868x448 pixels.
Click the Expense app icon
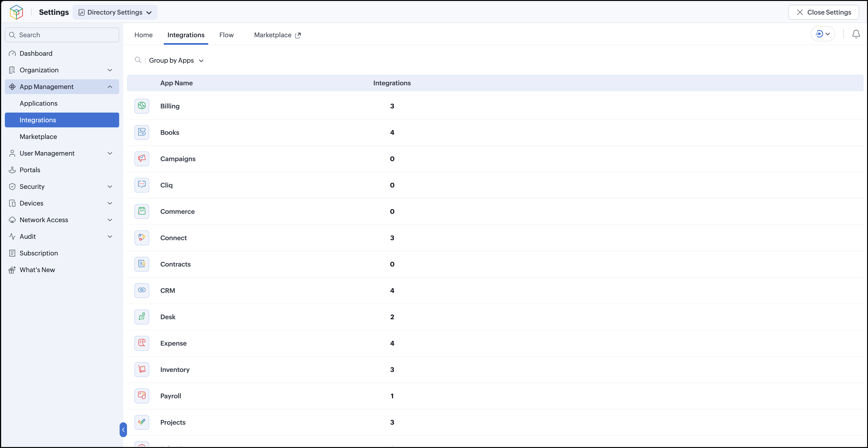[x=142, y=343]
